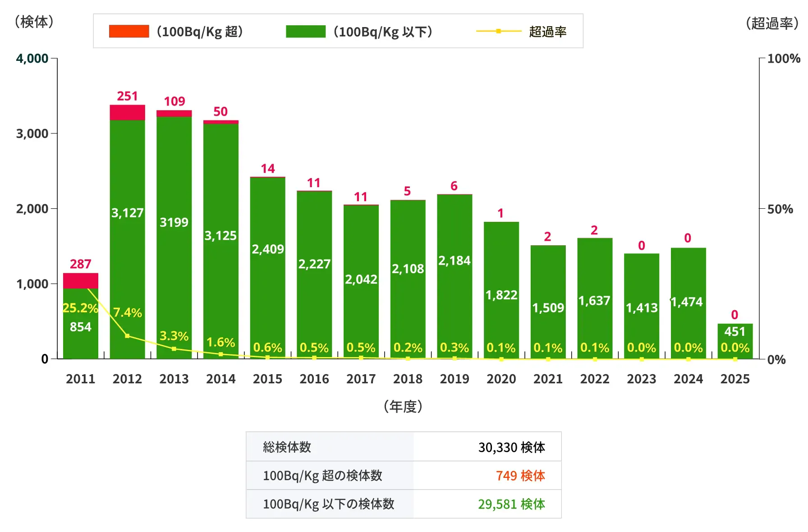Click the green 100Bq/Kg 以下 legend swatch
Screen dimensions: 808x532
point(305,31)
